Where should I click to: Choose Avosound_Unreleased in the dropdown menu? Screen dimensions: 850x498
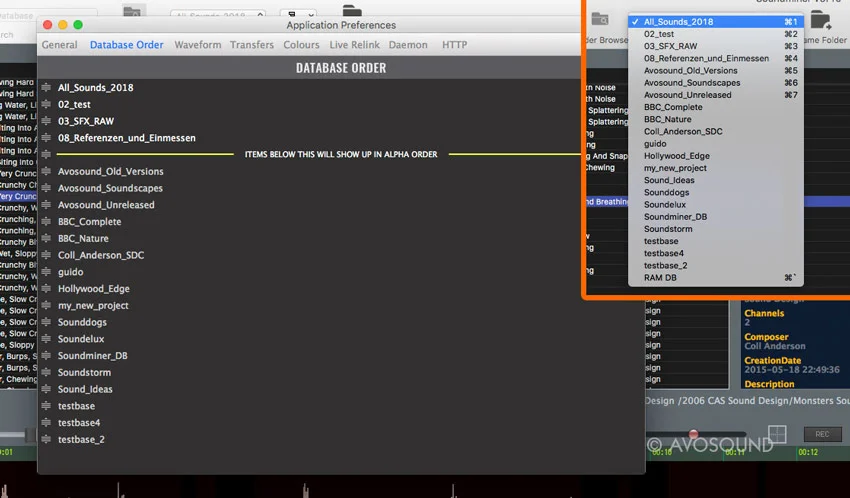pos(716,95)
